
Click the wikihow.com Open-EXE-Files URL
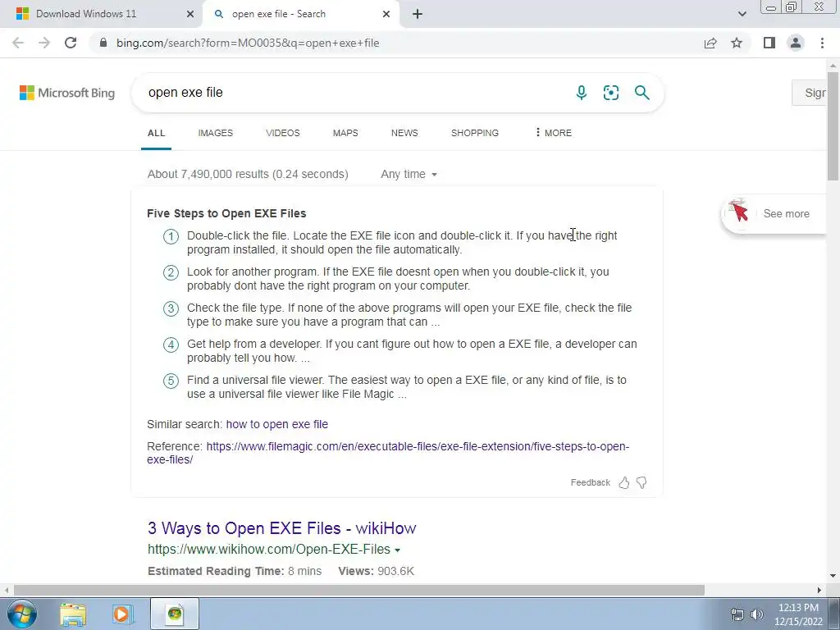tap(269, 550)
